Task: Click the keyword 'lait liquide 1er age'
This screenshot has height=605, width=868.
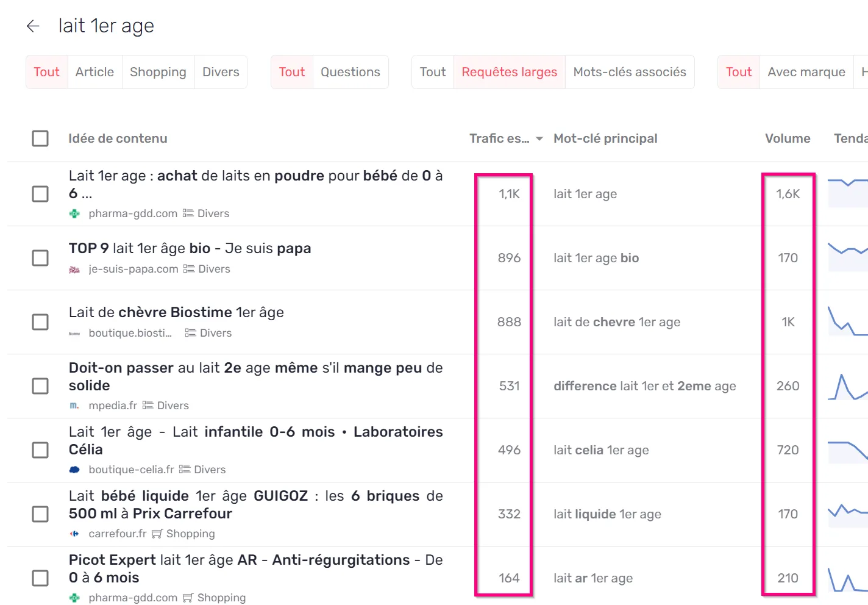Action: tap(607, 514)
